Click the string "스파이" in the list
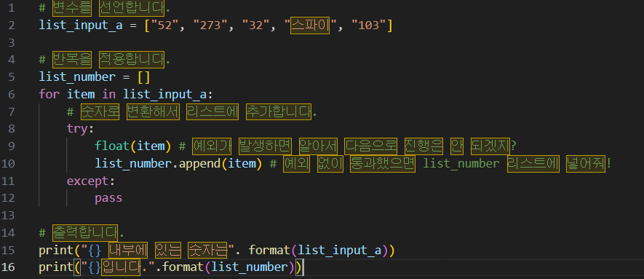This screenshot has width=644, height=279. pos(310,25)
